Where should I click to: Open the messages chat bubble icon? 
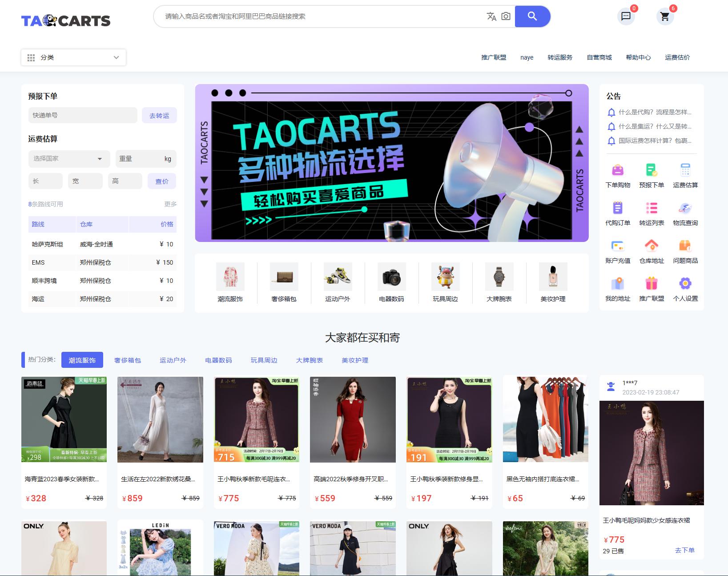click(626, 17)
